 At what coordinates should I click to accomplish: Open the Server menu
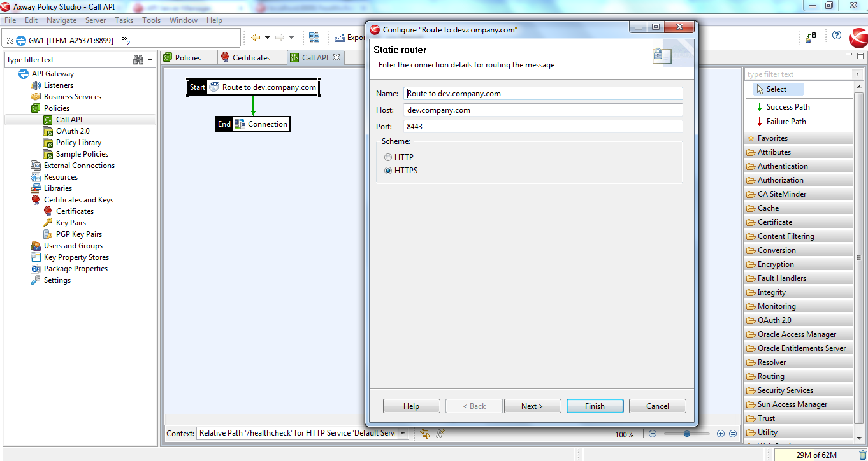tap(96, 20)
